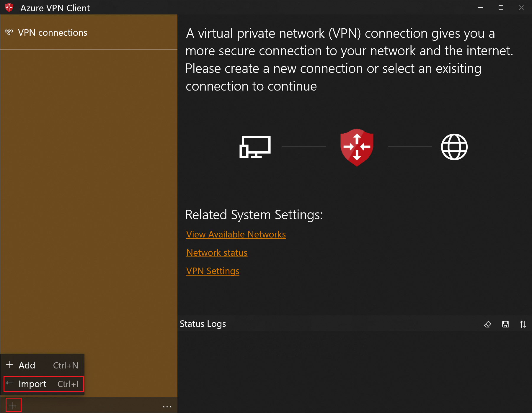Clear status logs with the eraser icon
The width and height of the screenshot is (532, 413).
[x=488, y=324]
